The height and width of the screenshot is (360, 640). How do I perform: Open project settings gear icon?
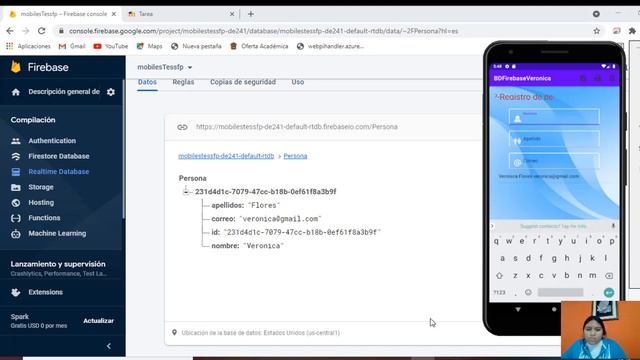[111, 92]
